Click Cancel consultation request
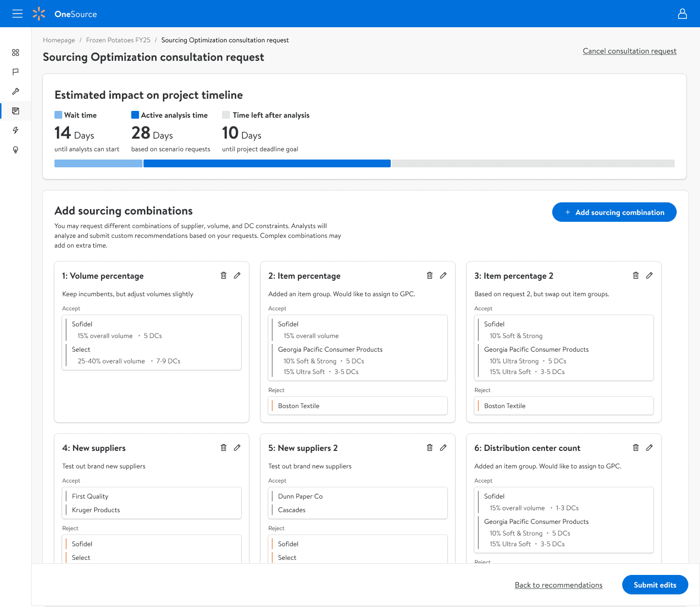This screenshot has height=608, width=700. coord(630,51)
